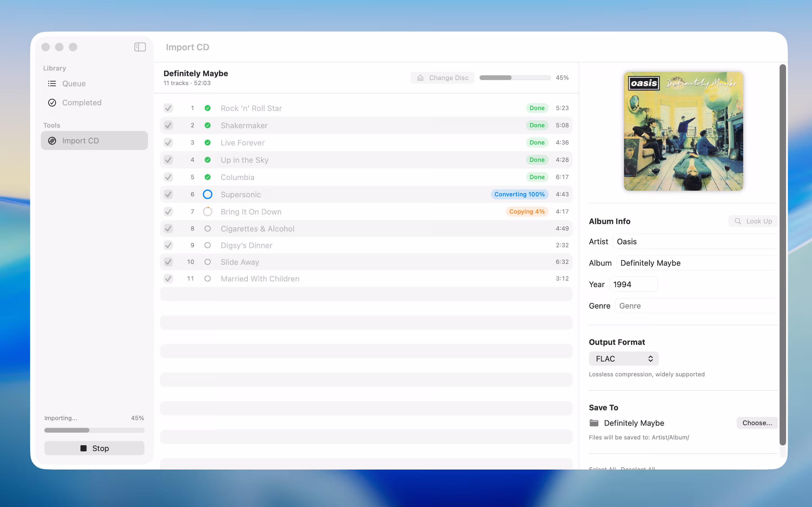Select the Import CD disc icon

point(52,141)
